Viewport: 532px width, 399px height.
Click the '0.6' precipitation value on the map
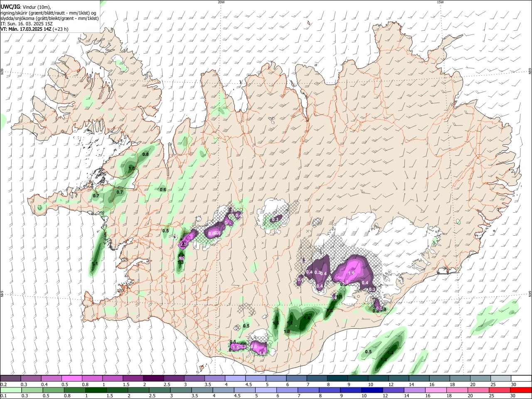tap(163, 190)
